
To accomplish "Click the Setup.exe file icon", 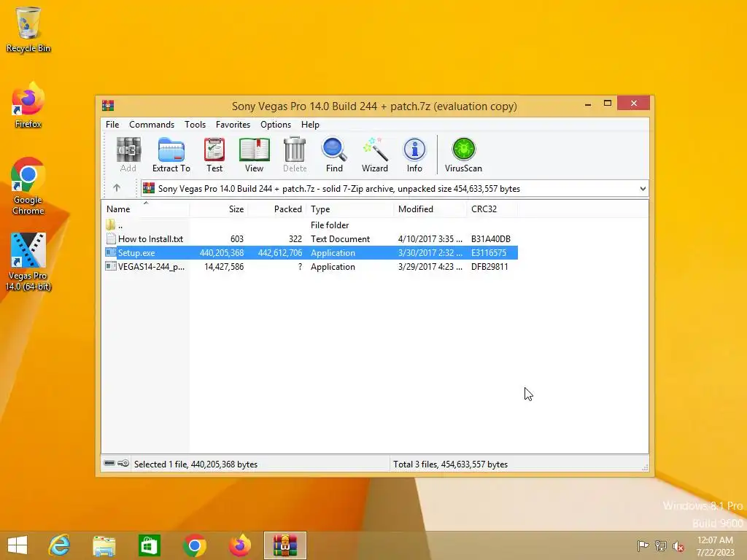I will pos(111,252).
